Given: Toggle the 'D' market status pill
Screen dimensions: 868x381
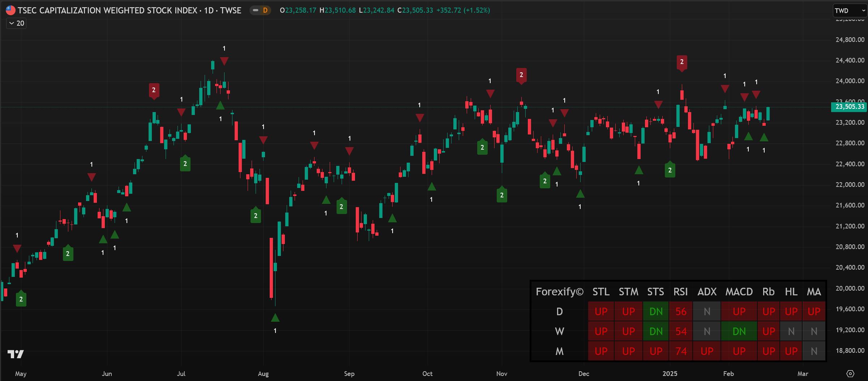Looking at the screenshot, I should [x=260, y=10].
